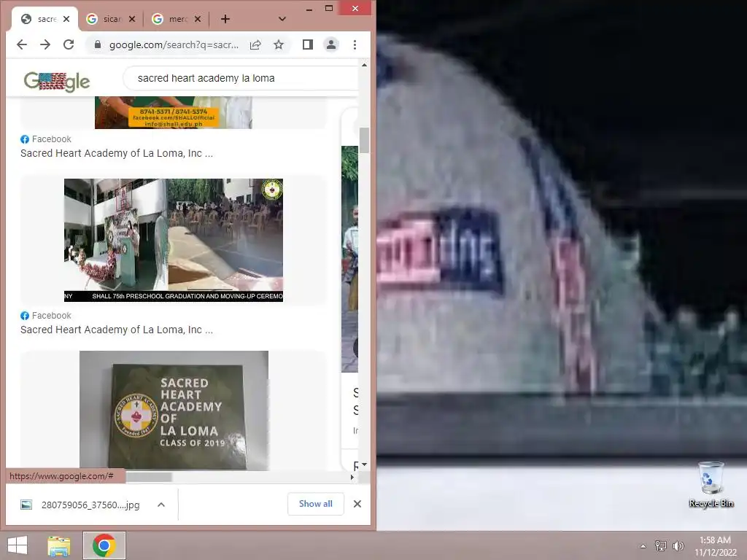747x560 pixels.
Task: Go forward in browser history
Action: (45, 44)
